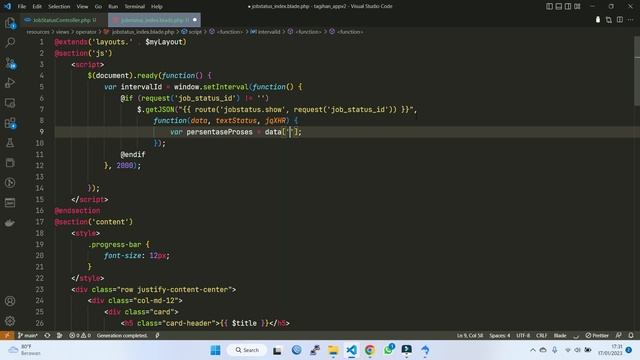Click the Prettier status item

(597, 336)
